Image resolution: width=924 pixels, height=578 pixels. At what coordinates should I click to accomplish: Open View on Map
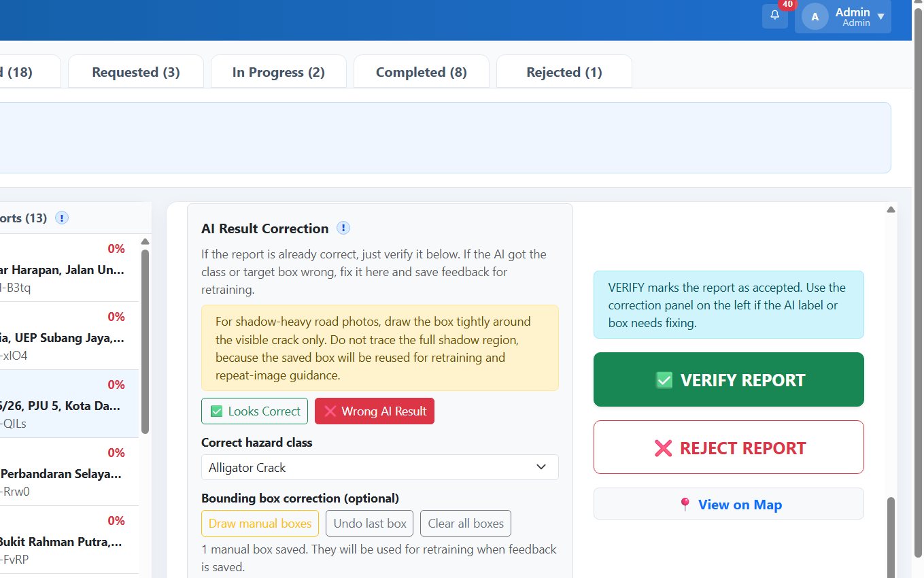pyautogui.click(x=729, y=504)
